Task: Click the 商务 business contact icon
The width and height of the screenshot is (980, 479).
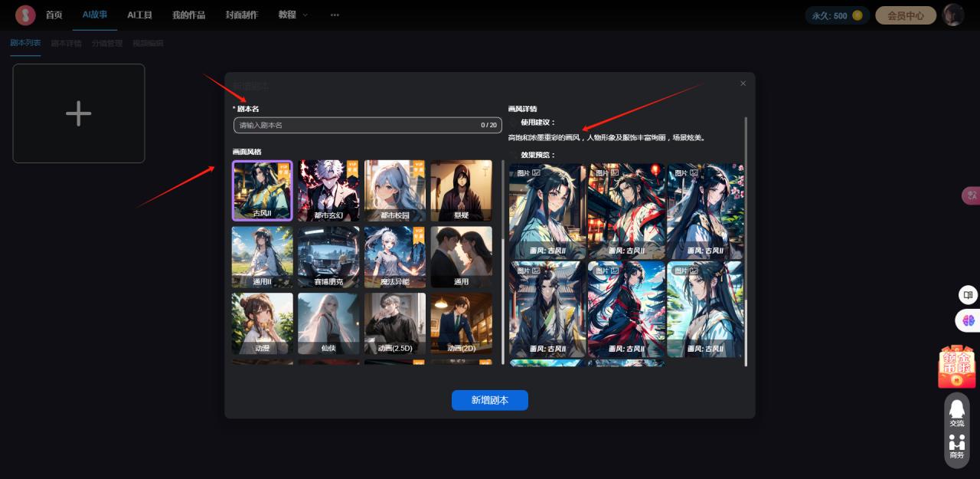Action: (x=957, y=446)
